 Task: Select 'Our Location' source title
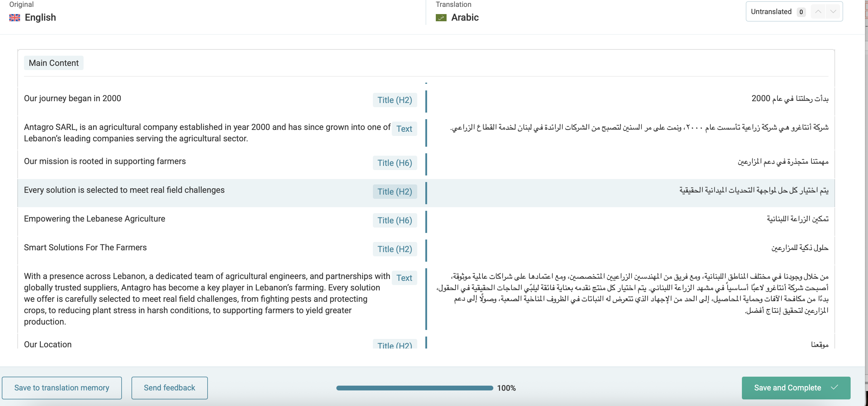(48, 344)
